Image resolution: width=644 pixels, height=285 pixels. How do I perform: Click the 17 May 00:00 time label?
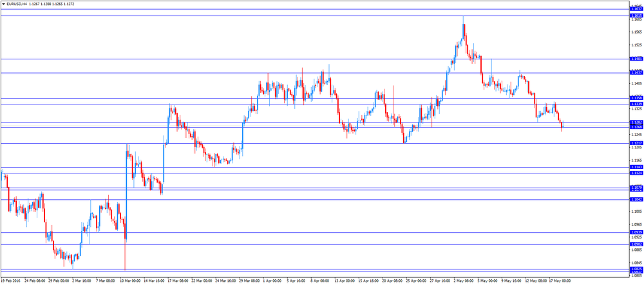click(x=560, y=281)
